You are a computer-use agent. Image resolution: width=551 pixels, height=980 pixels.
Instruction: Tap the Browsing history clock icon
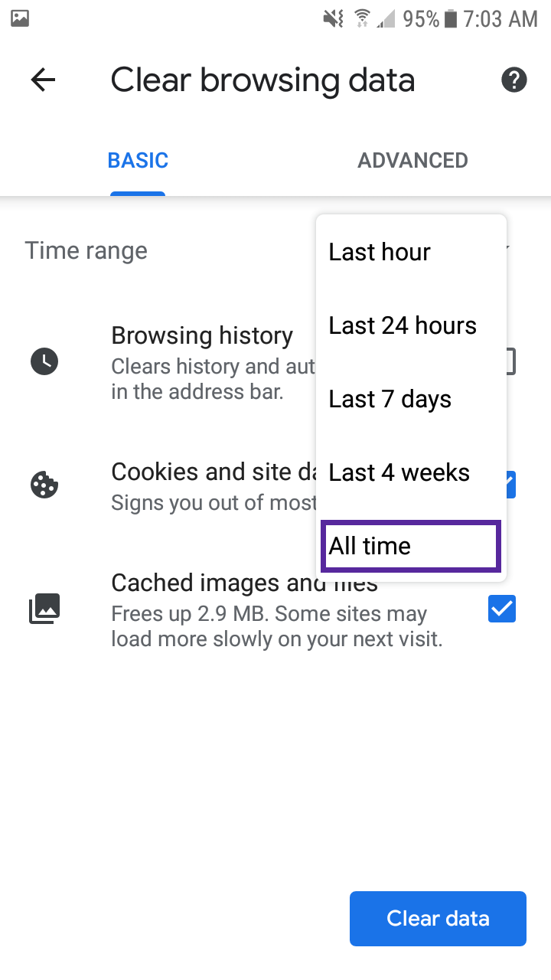point(44,361)
